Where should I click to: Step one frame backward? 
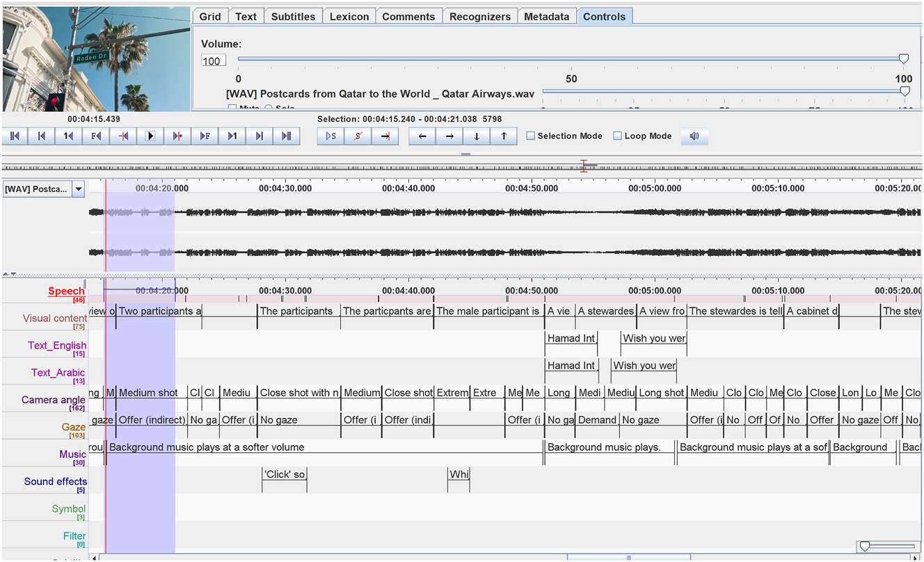click(96, 136)
